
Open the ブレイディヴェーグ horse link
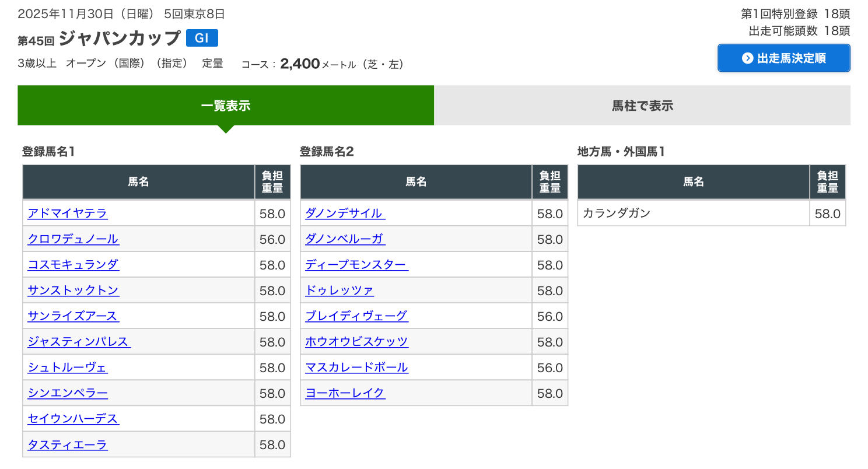tap(356, 316)
